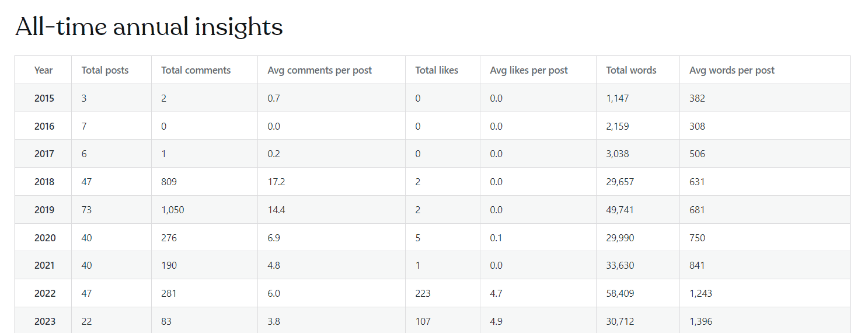This screenshot has width=868, height=333.
Task: Click the 58,409 total words cell
Action: tap(620, 293)
